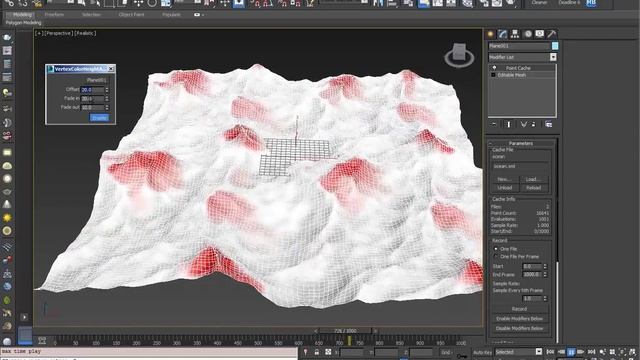Open the Create command panel tab
This screenshot has width=640, height=360.
coord(490,34)
